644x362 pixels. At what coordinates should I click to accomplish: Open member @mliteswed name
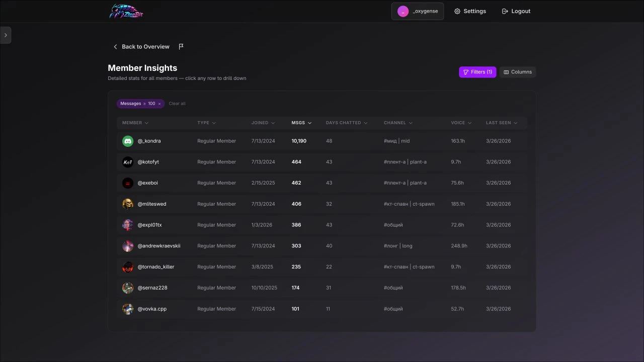click(x=152, y=204)
